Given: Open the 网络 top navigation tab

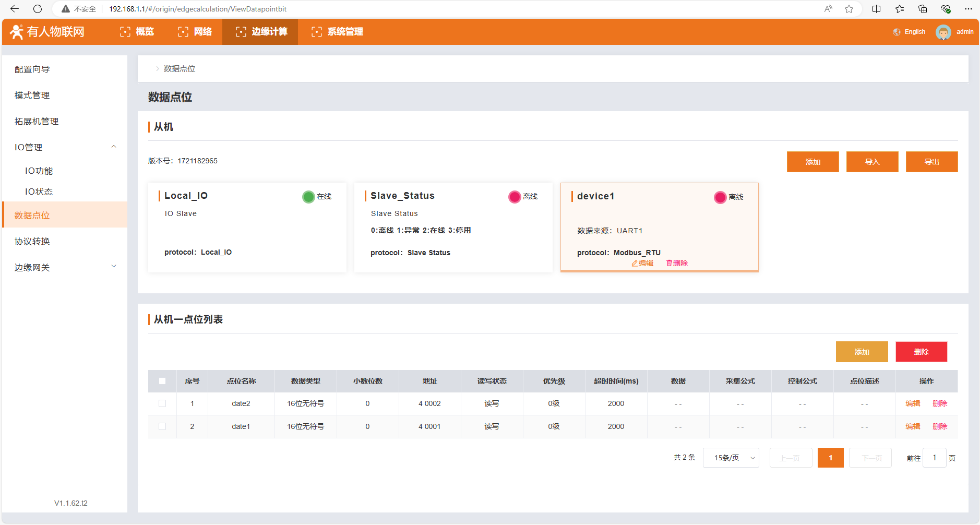Looking at the screenshot, I should click(x=195, y=32).
